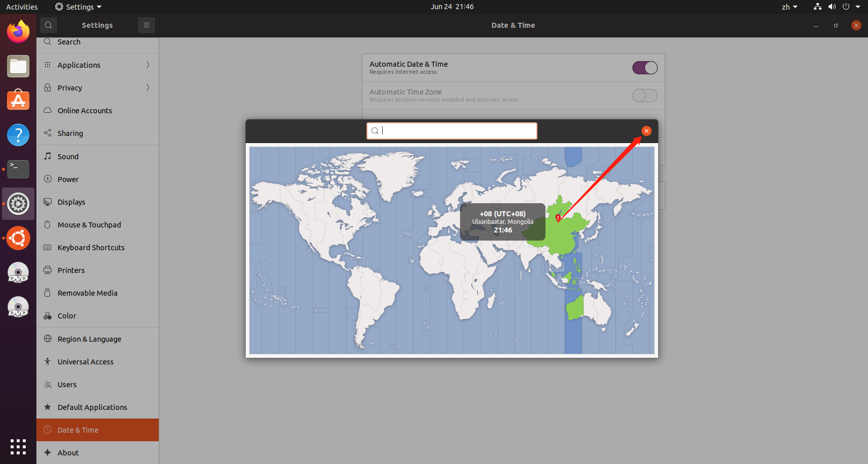
Task: Expand the Applications settings chevron
Action: coord(148,65)
